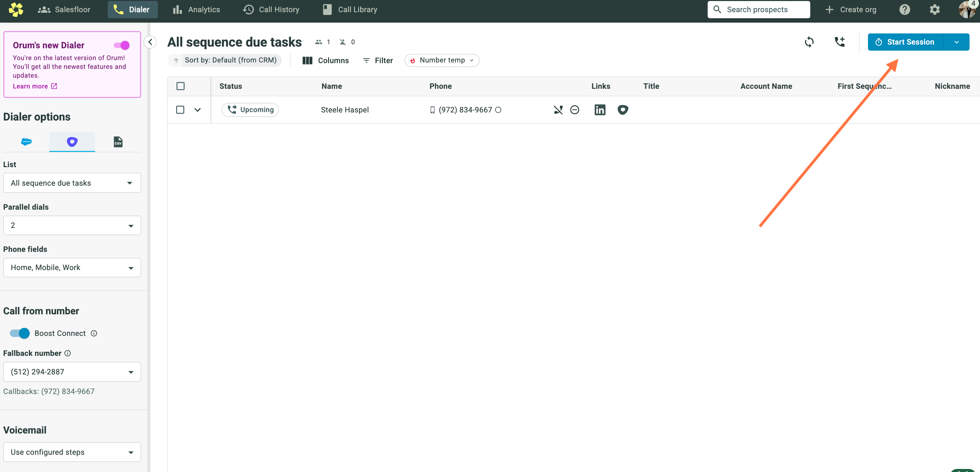Collapse the Dialer options sidebar
The width and height of the screenshot is (980, 472).
coord(150,42)
